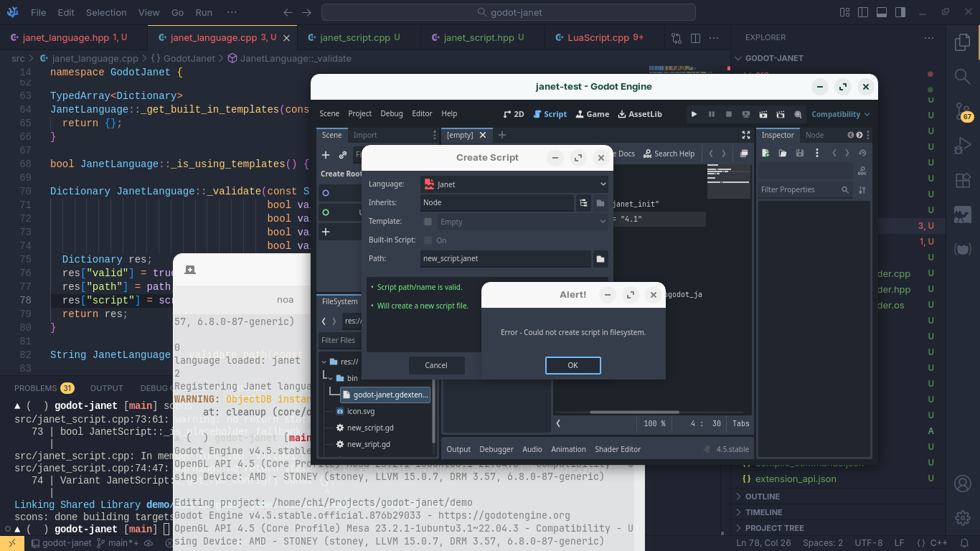Toggle the VS Code bottom panel layout
The image size is (980, 551).
[x=881, y=13]
